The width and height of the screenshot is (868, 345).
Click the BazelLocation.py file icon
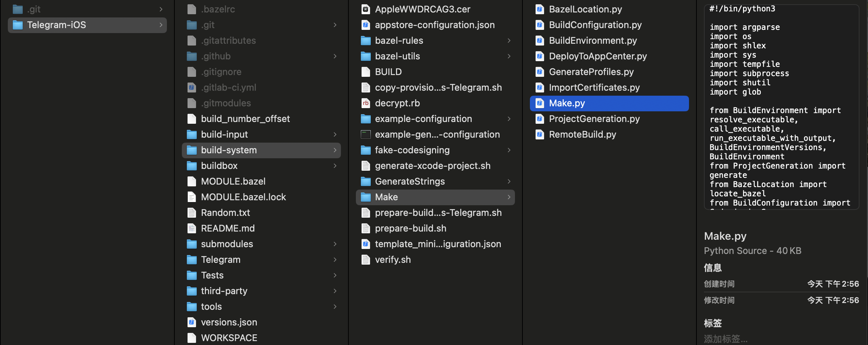pyautogui.click(x=540, y=9)
